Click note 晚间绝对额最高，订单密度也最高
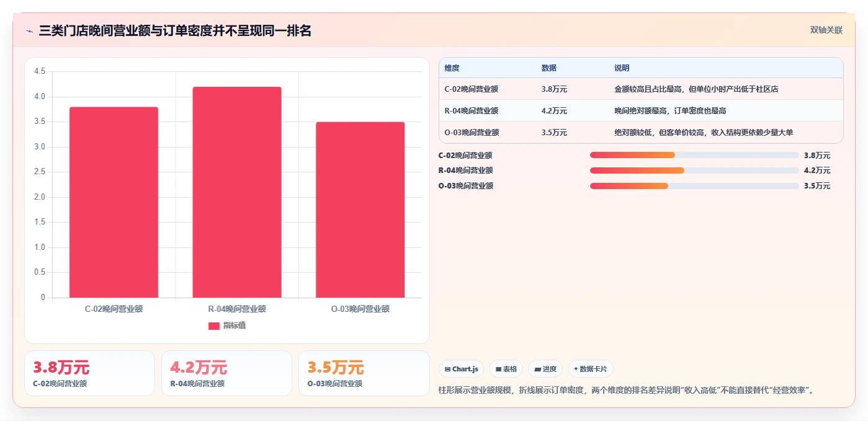 [x=670, y=111]
